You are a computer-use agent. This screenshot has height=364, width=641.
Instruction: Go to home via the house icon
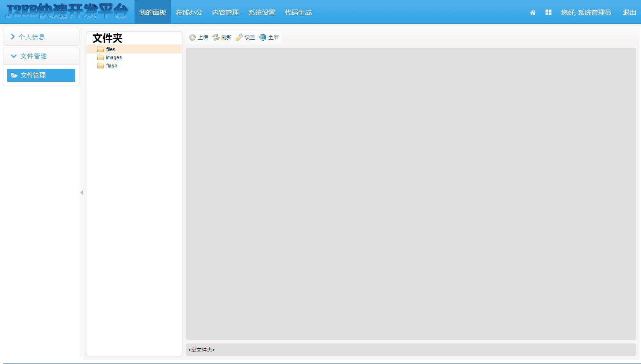(532, 12)
